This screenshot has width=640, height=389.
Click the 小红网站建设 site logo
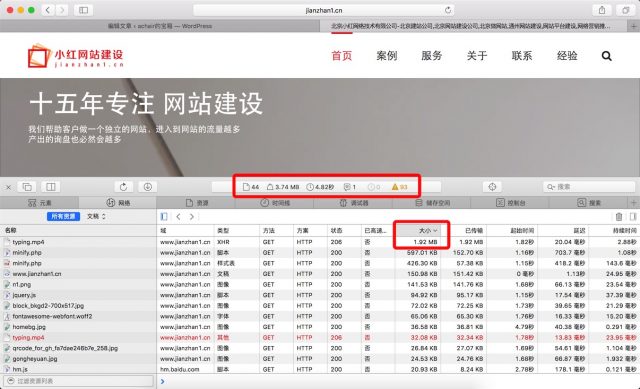click(x=76, y=56)
